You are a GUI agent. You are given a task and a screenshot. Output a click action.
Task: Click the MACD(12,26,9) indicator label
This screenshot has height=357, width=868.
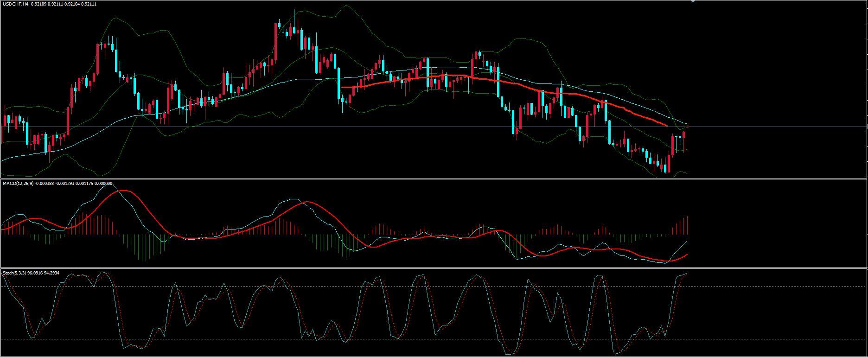pos(18,184)
